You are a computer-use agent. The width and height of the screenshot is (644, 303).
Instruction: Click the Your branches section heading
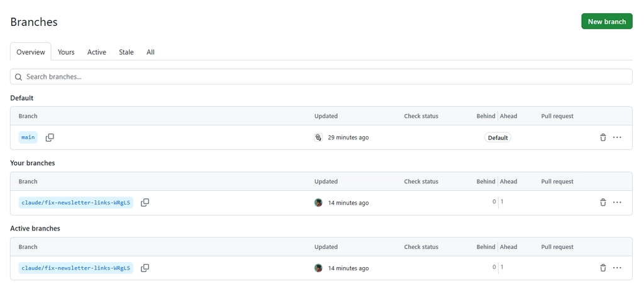pos(33,163)
